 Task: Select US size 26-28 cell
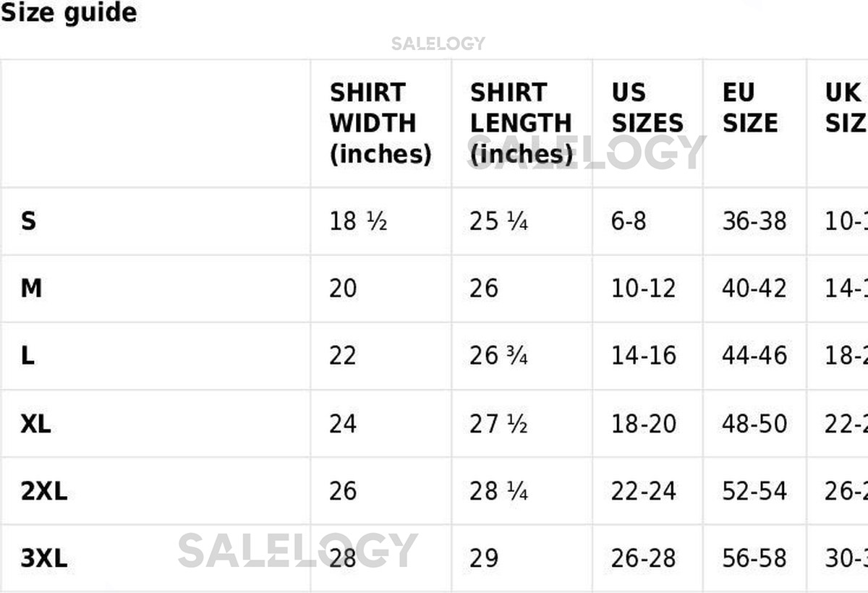pos(643,558)
